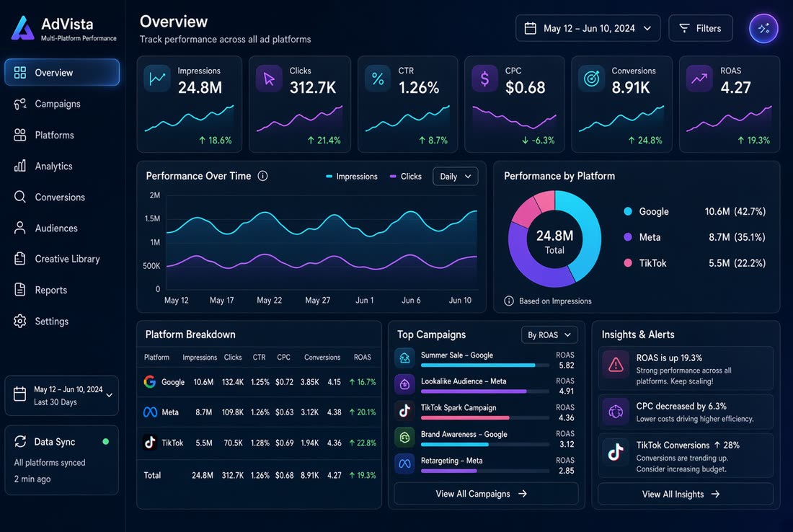Screen dimensions: 793x532
Task: Click the Google logo in Platform Breakdown
Action: tap(150, 382)
